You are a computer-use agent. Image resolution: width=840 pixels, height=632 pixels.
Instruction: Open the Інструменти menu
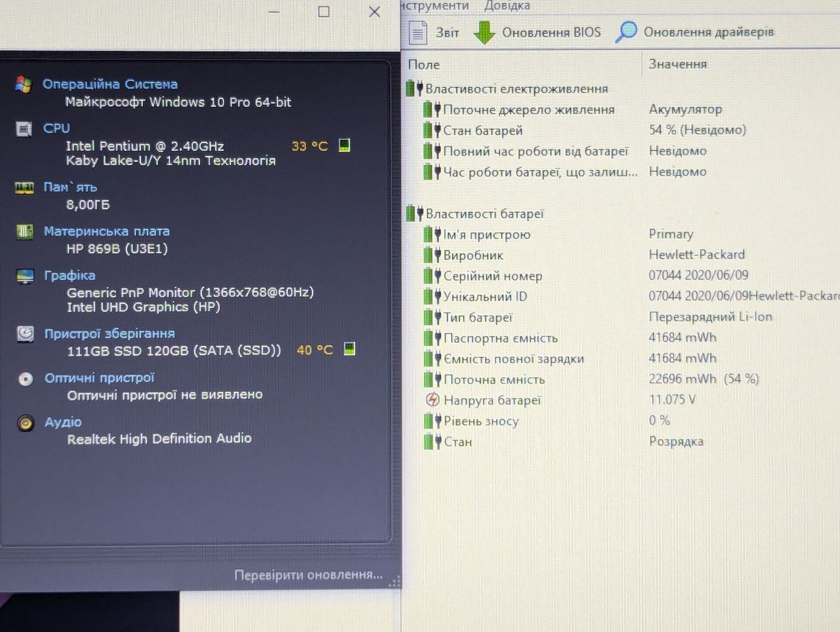[435, 6]
